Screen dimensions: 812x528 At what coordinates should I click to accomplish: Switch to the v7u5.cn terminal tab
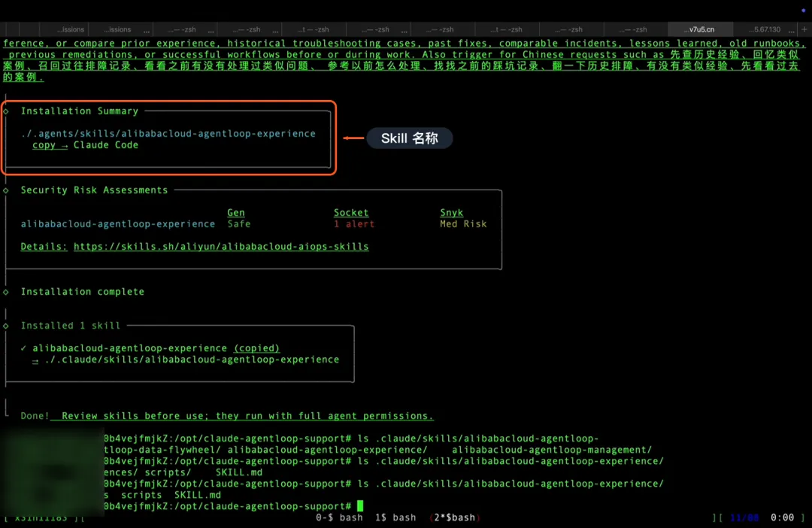point(701,29)
